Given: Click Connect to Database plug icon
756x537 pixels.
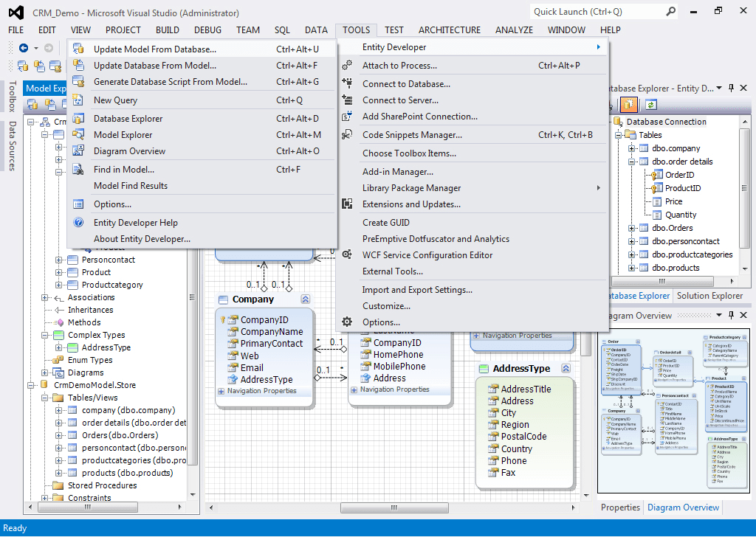Looking at the screenshot, I should coord(347,83).
